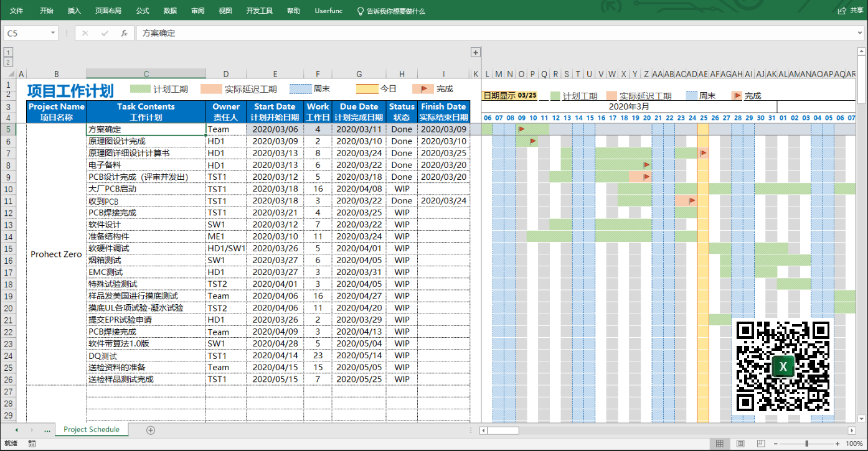The width and height of the screenshot is (868, 451).
Task: Select cell 原理图设计完成
Action: point(146,141)
